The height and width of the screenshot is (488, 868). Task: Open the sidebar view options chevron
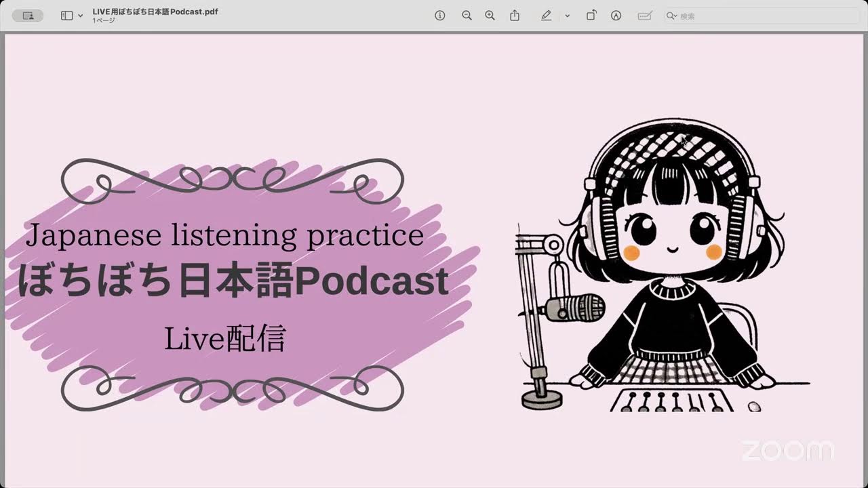[x=81, y=16]
